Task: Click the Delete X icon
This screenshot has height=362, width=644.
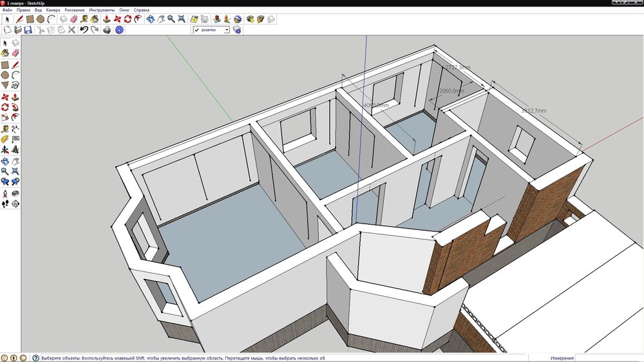Action: tap(71, 30)
